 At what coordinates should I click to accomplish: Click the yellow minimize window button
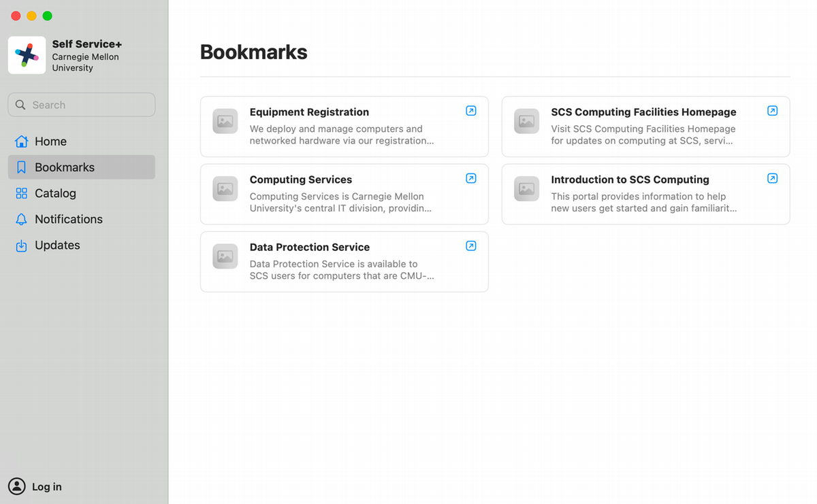[31, 16]
